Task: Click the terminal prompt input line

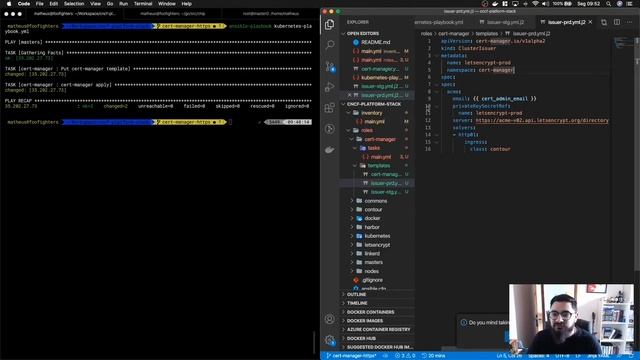Action: [x=159, y=122]
